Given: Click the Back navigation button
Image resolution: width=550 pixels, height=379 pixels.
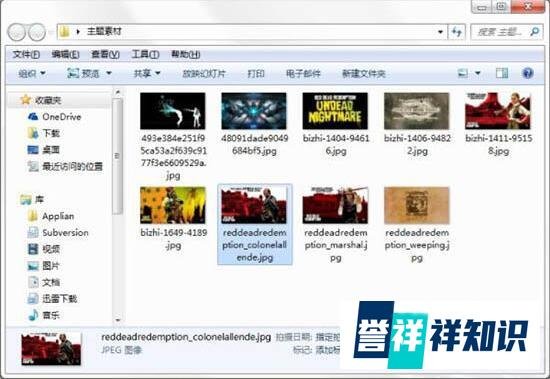Looking at the screenshot, I should [16, 32].
